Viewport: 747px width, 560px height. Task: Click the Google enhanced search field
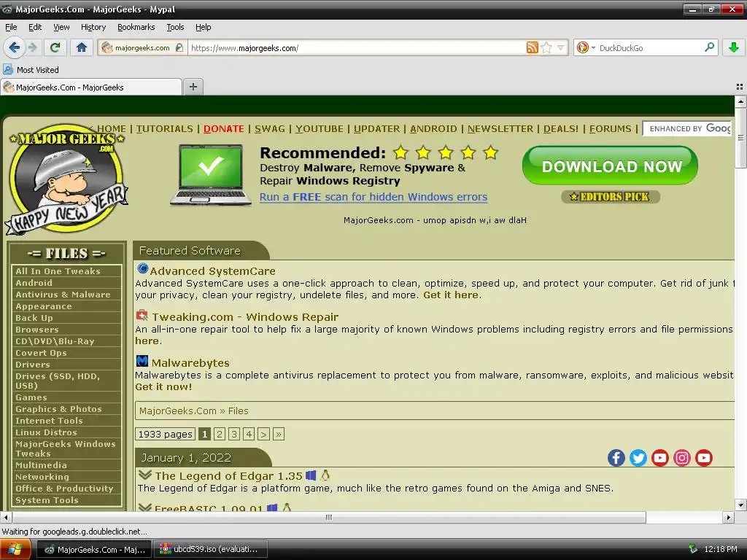687,128
